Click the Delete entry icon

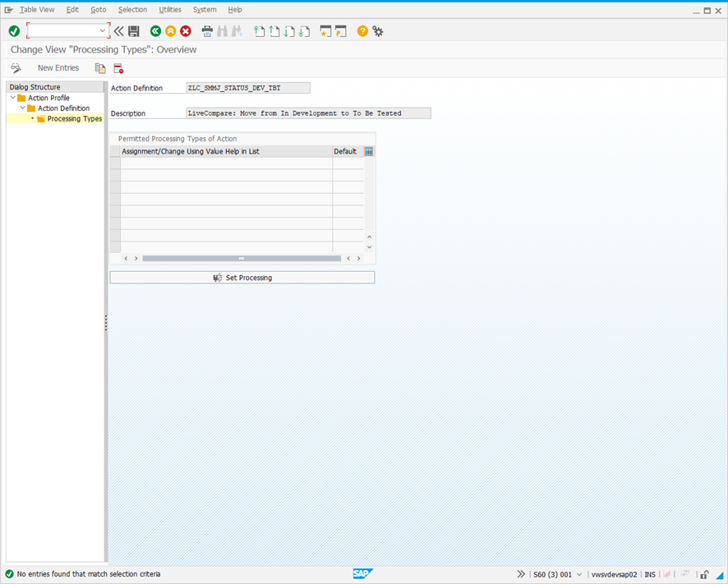[118, 68]
